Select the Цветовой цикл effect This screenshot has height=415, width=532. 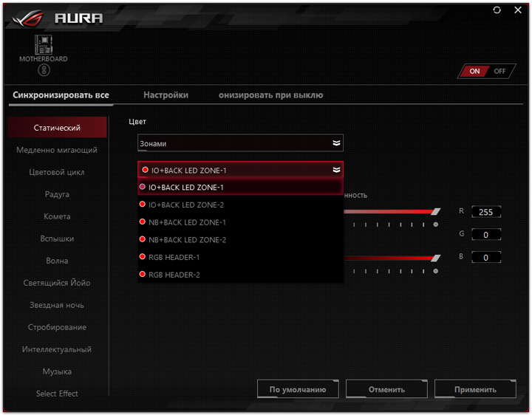coord(57,172)
